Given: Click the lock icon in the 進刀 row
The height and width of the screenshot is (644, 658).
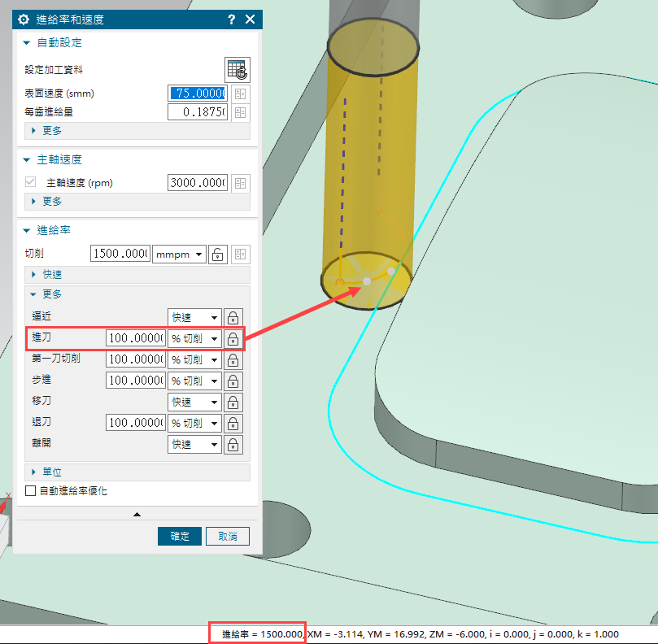Looking at the screenshot, I should pyautogui.click(x=233, y=338).
